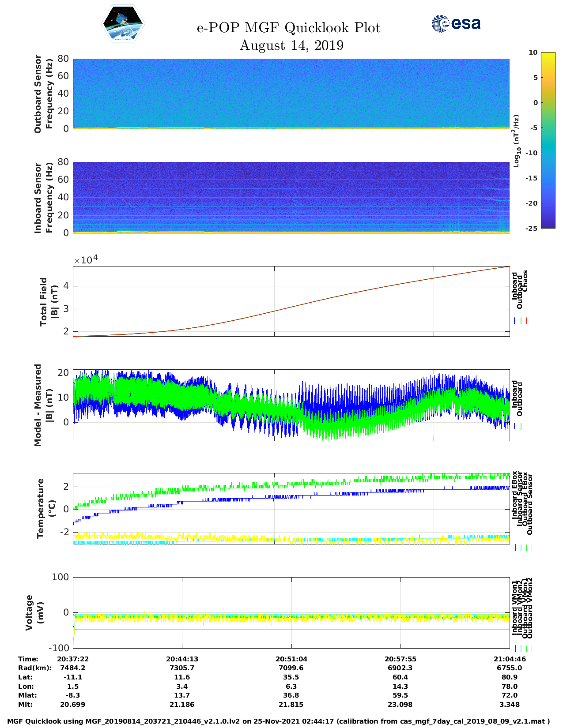Click the Log10 (nT²/Hz) colorbar label
The width and height of the screenshot is (563, 728).
(x=516, y=141)
